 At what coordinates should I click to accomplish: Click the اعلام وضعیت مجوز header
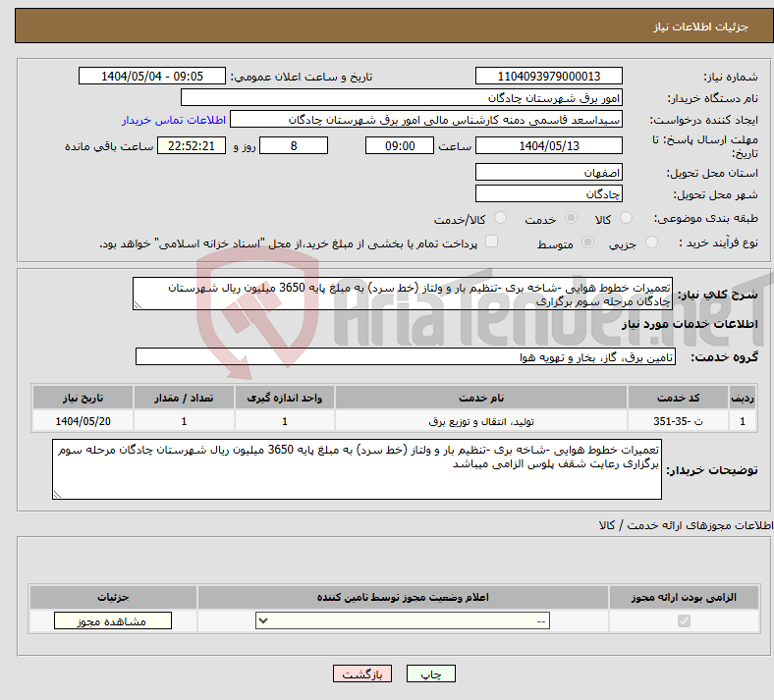tap(403, 597)
